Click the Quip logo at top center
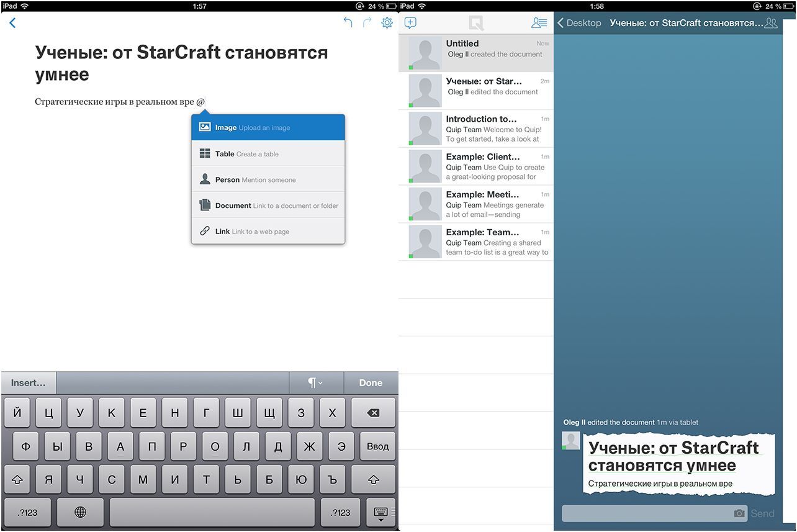 click(x=476, y=22)
